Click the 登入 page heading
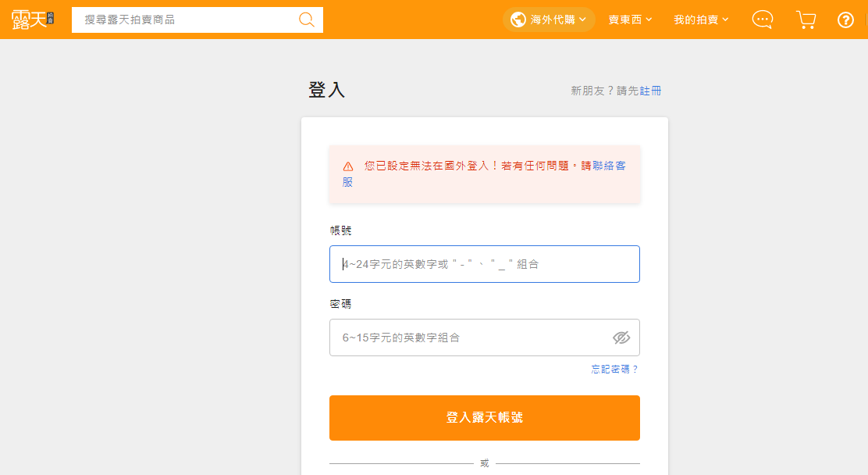Viewport: 868px width, 475px height. tap(326, 90)
